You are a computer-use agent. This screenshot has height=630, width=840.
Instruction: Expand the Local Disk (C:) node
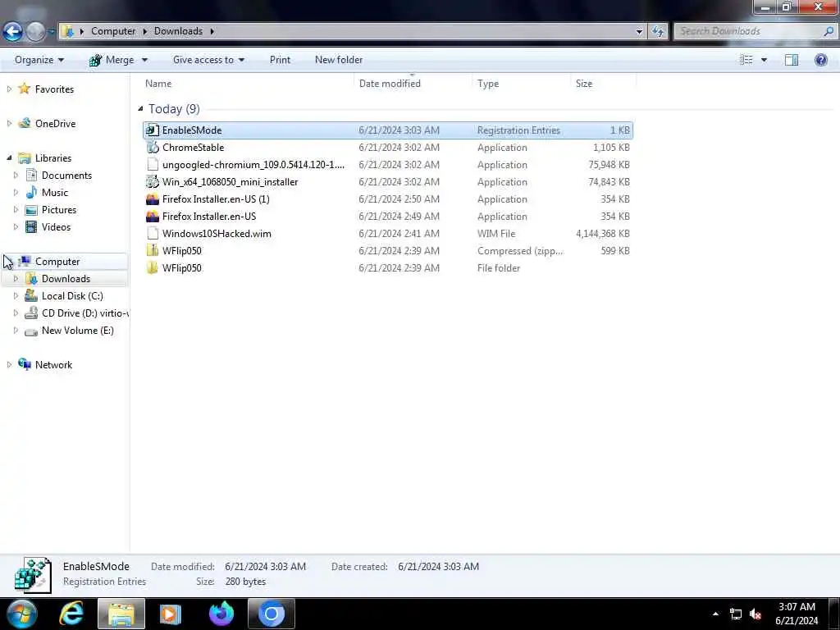click(16, 295)
